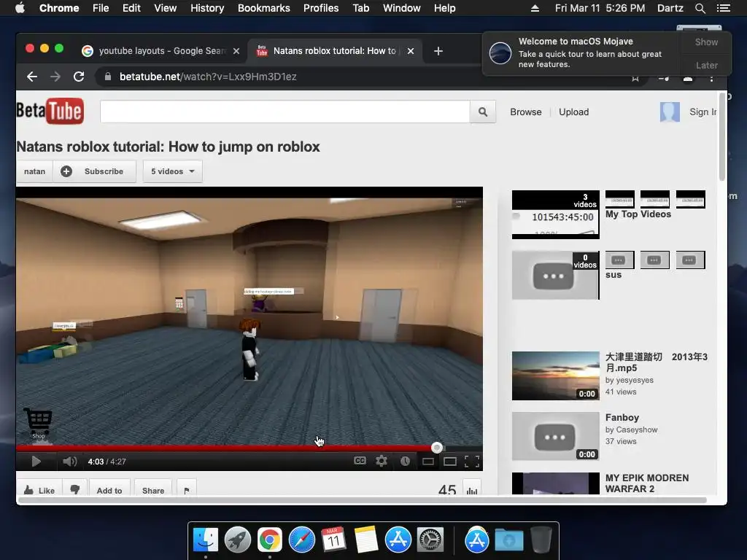Viewport: 747px width, 560px height.
Task: Open the Chrome File menu
Action: [101, 8]
